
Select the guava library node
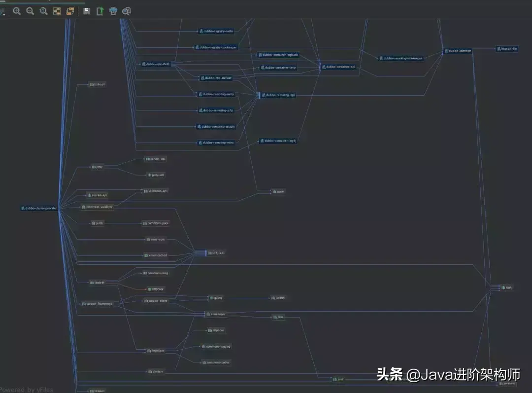(x=216, y=298)
